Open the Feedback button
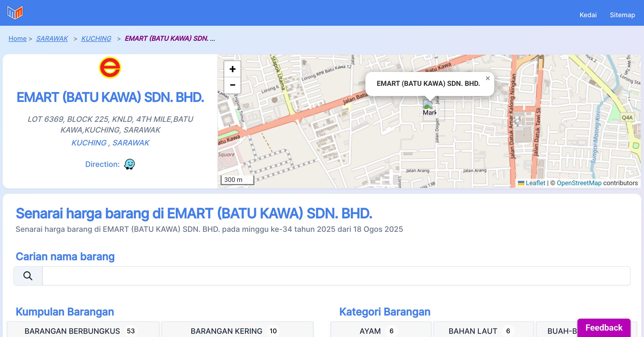This screenshot has height=337, width=644. tap(604, 328)
